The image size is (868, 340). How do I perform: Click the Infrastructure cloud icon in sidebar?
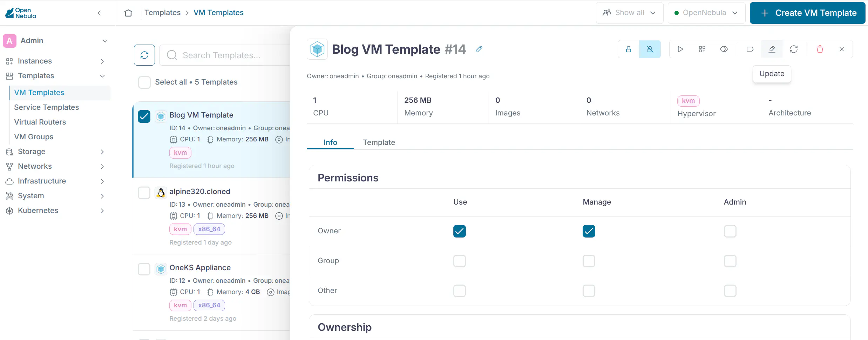point(9,181)
